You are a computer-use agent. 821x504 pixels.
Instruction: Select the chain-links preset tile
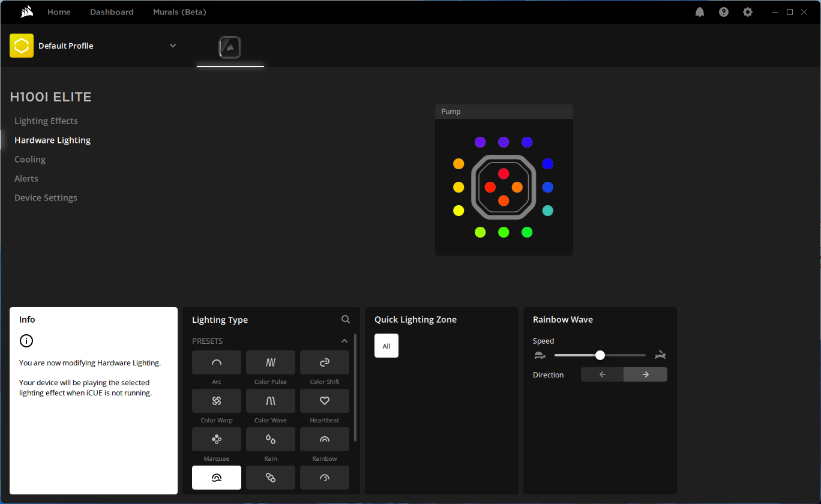pyautogui.click(x=271, y=478)
